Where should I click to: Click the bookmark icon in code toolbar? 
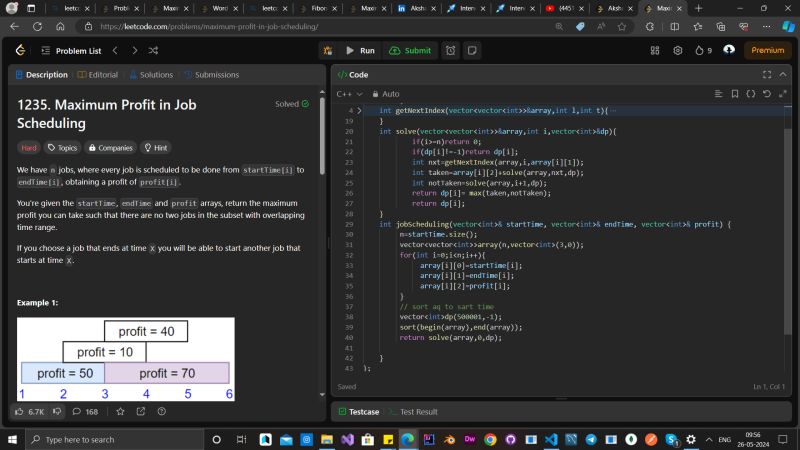(733, 94)
